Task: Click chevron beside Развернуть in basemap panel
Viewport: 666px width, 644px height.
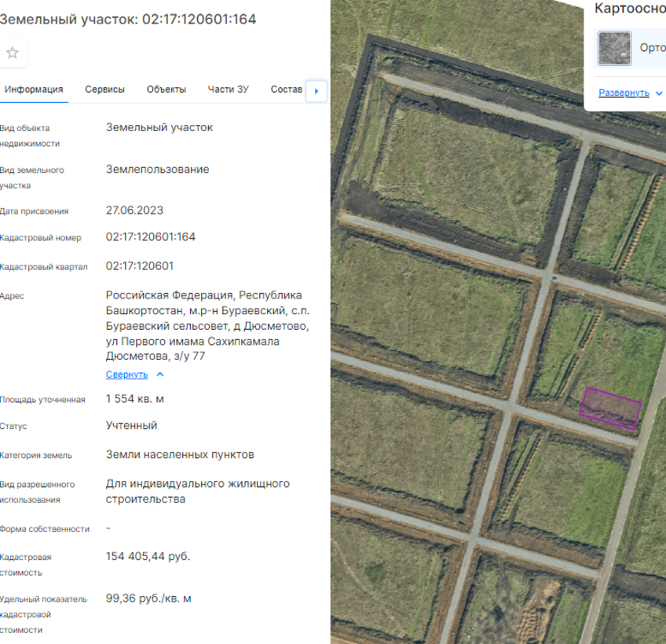Action: pos(658,93)
